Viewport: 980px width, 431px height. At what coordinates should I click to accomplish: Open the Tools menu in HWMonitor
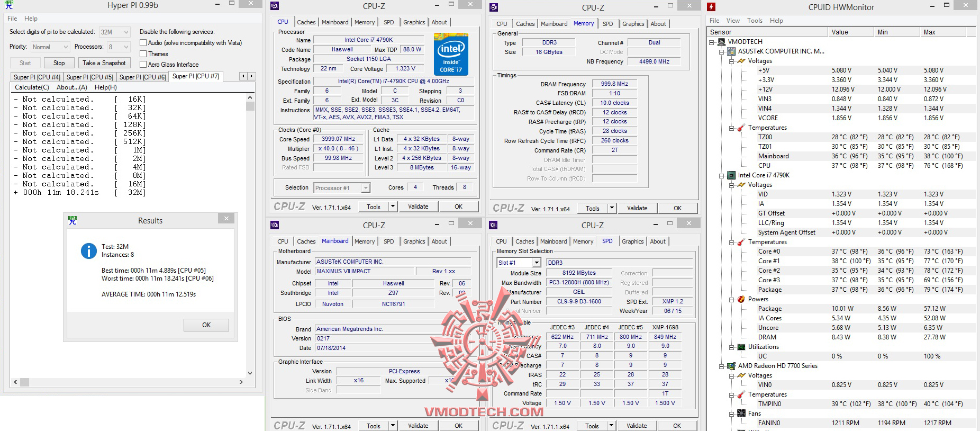[x=755, y=21]
